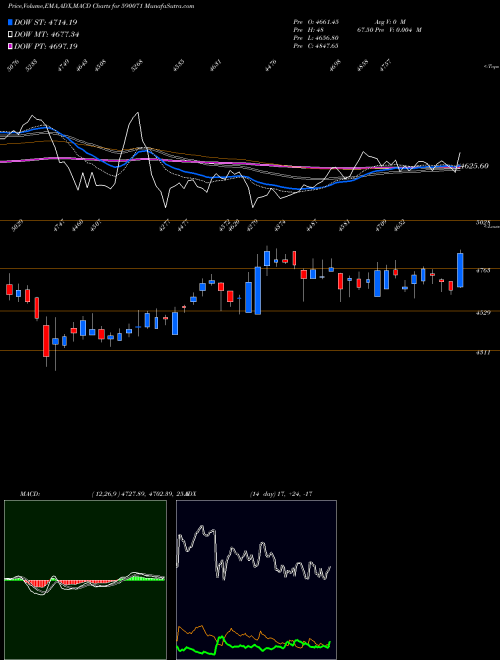Click the ADX '(14 day) 17, +24, -17' text
500x660 pixels.
click(281, 494)
